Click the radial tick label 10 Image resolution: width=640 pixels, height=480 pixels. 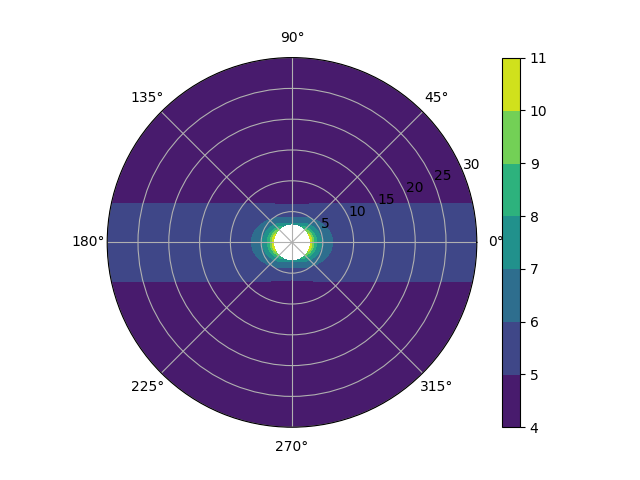[x=357, y=211]
